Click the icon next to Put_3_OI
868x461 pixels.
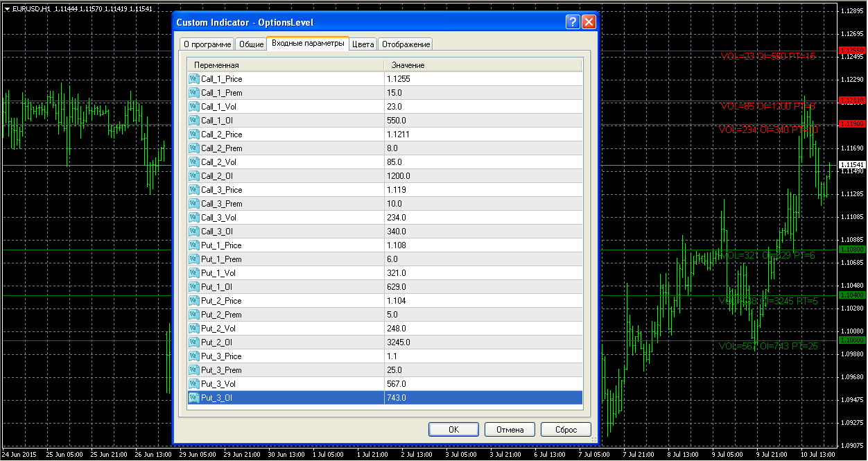coord(193,398)
